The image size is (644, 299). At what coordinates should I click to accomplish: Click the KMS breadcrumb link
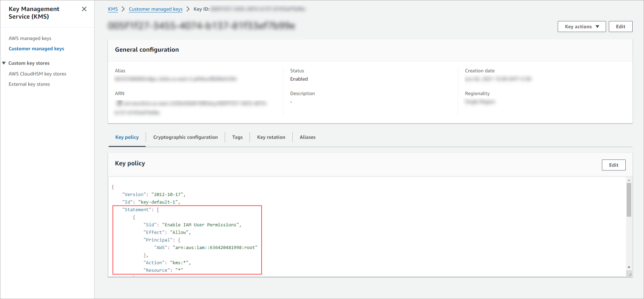pyautogui.click(x=113, y=9)
